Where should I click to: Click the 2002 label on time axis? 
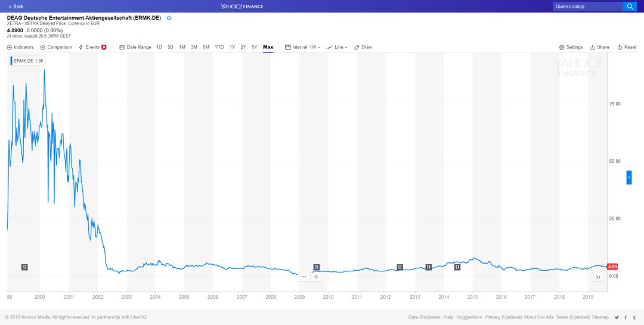[98, 296]
